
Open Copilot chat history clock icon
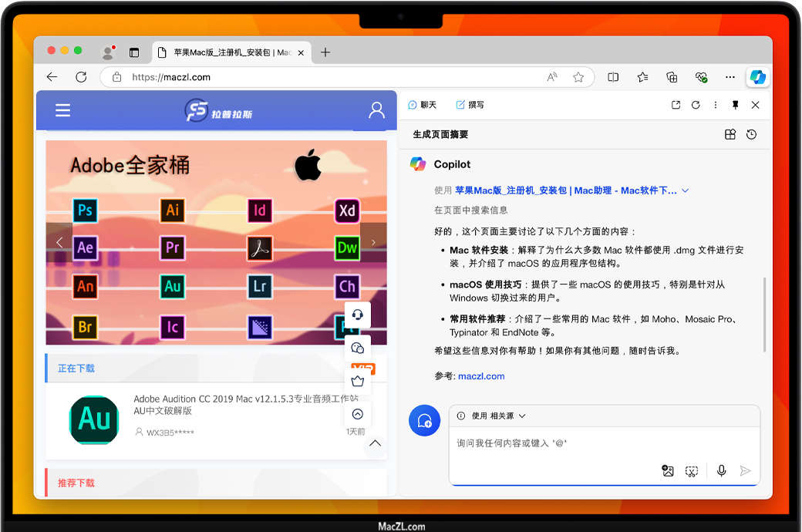coord(751,135)
